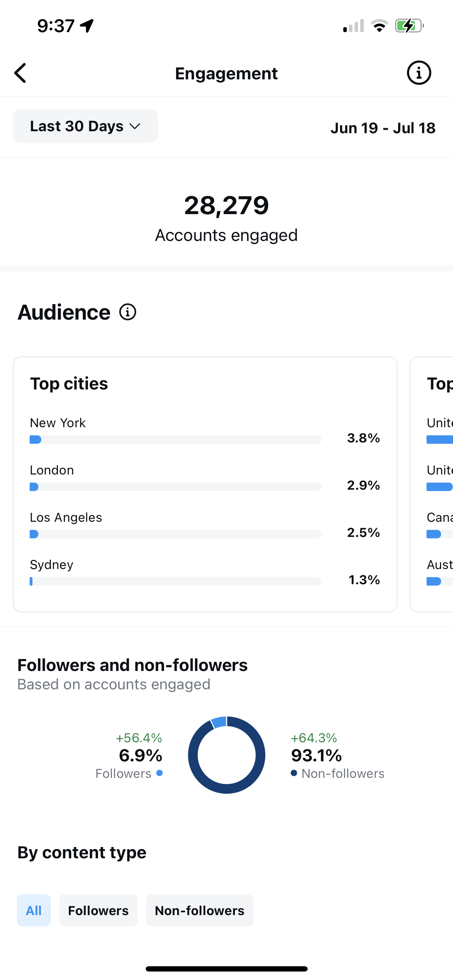Tap the London percentage bar
This screenshot has width=453, height=980.
coord(175,486)
